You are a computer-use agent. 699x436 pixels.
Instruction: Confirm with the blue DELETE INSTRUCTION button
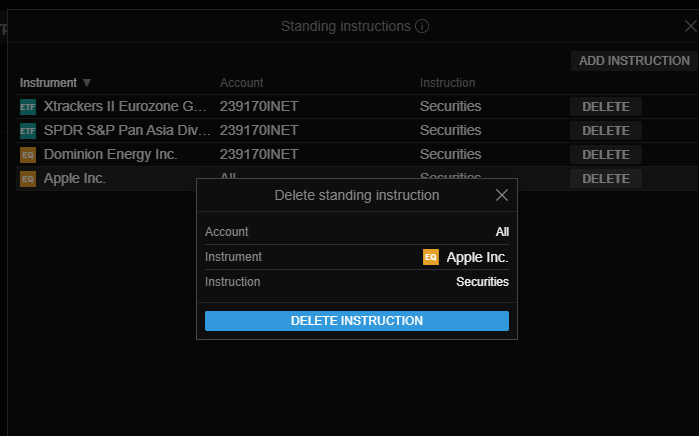click(x=357, y=321)
